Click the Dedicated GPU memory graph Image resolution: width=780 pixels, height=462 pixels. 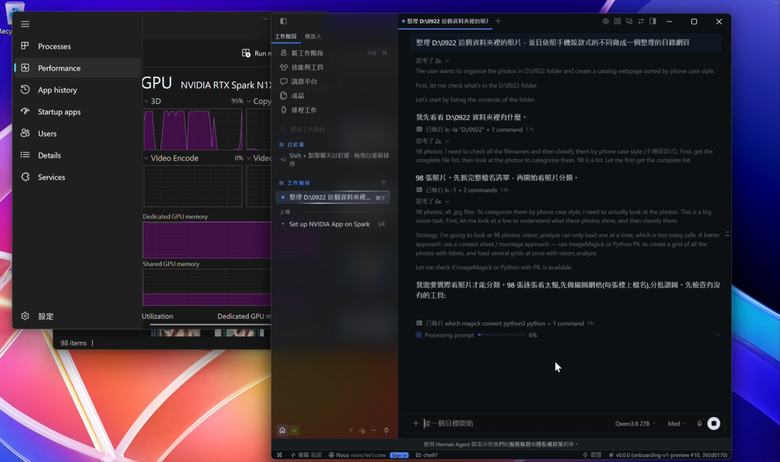click(x=206, y=240)
